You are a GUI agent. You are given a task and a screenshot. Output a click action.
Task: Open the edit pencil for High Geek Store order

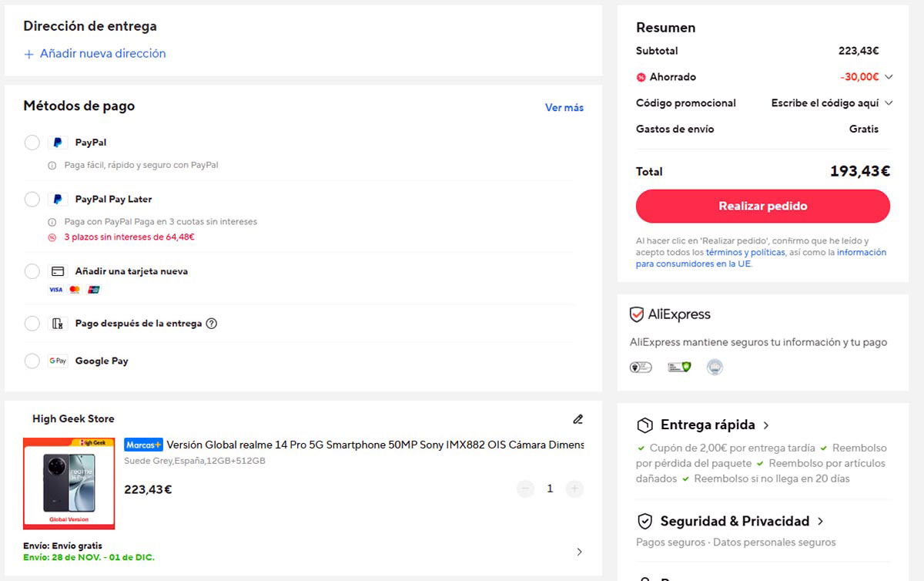pos(578,418)
